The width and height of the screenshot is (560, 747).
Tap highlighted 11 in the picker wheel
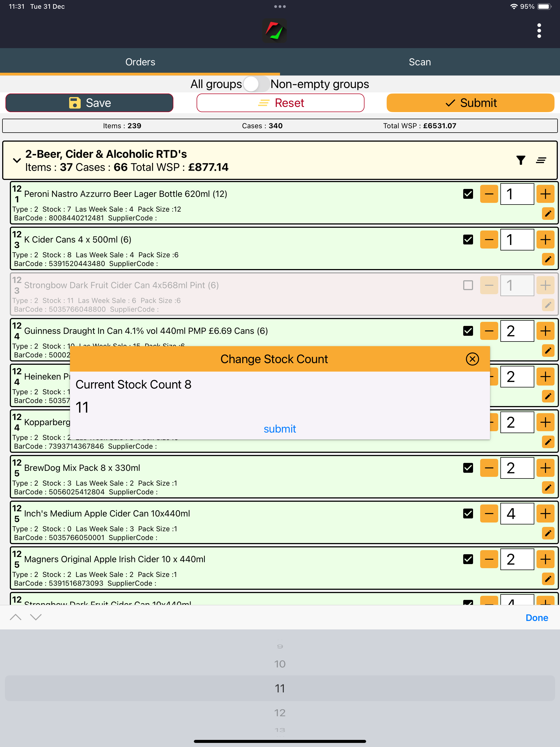(280, 688)
